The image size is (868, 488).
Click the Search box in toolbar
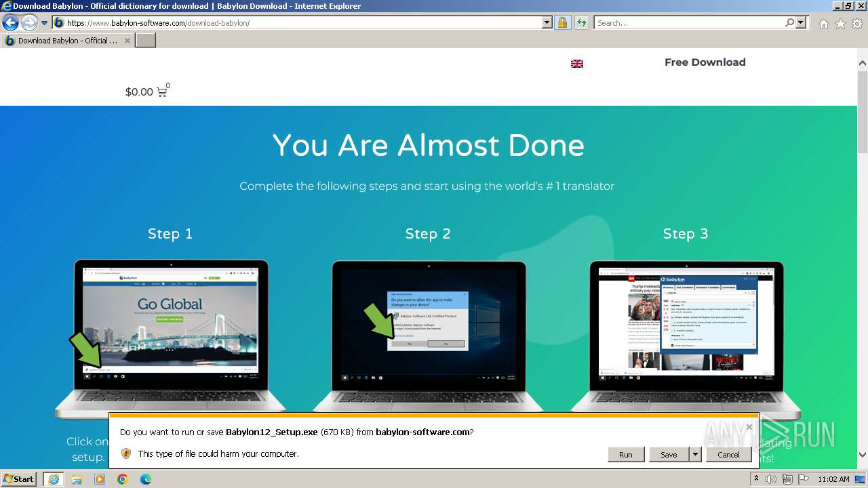(688, 23)
